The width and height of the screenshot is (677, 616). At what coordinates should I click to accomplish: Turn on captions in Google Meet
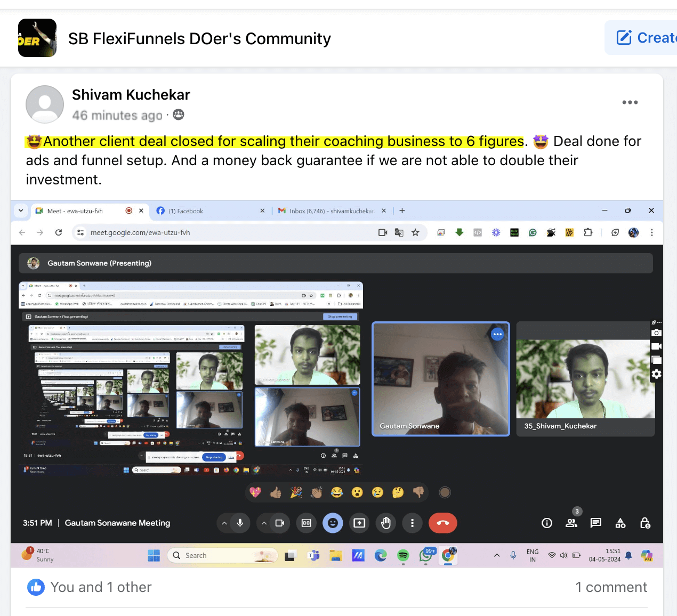(x=306, y=523)
